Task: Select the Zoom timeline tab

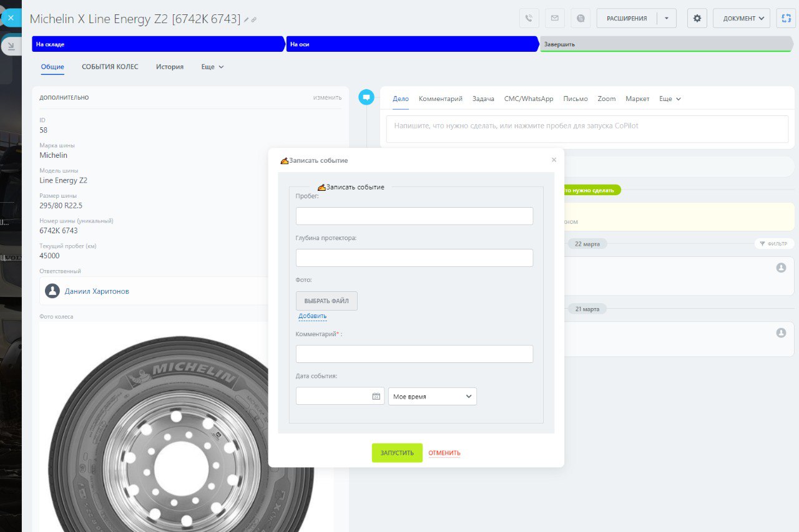Action: coord(607,99)
